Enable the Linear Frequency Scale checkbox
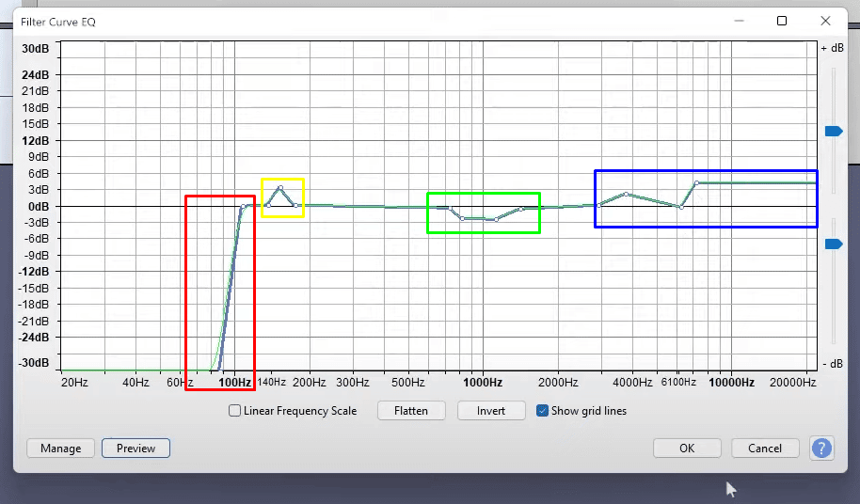The width and height of the screenshot is (860, 504). pos(234,410)
